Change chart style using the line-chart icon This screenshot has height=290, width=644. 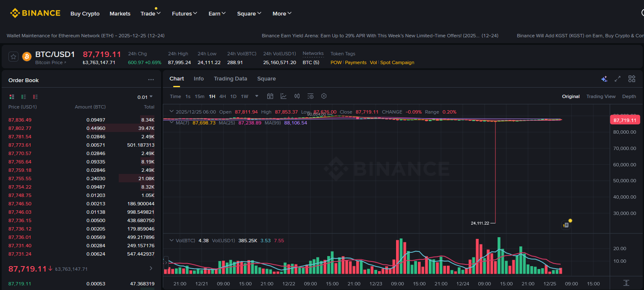tap(284, 96)
